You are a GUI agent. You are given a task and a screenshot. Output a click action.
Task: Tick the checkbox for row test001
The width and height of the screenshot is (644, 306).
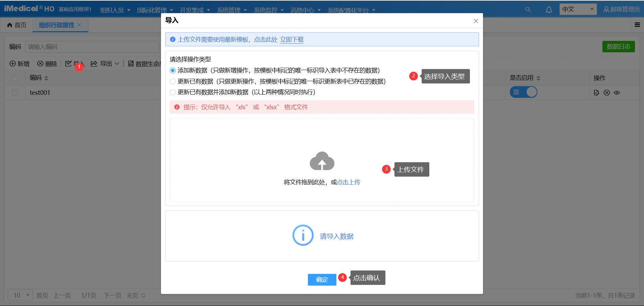point(15,93)
